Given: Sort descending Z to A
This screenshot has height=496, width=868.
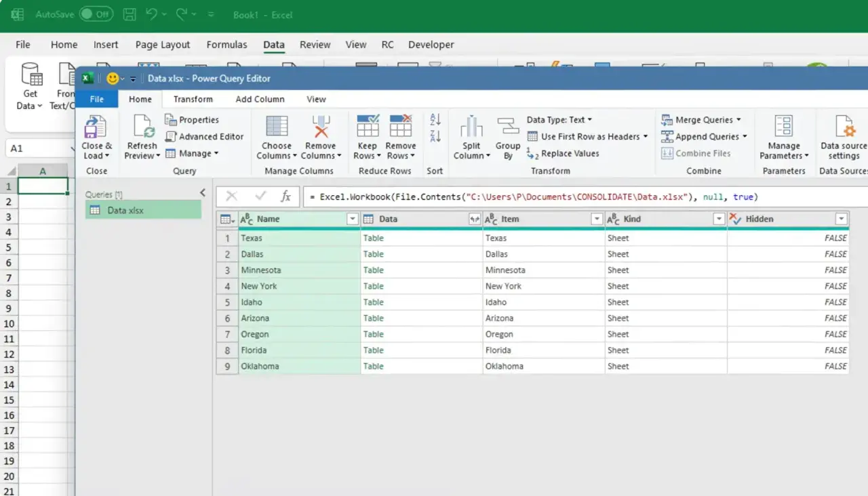Looking at the screenshot, I should 435,136.
